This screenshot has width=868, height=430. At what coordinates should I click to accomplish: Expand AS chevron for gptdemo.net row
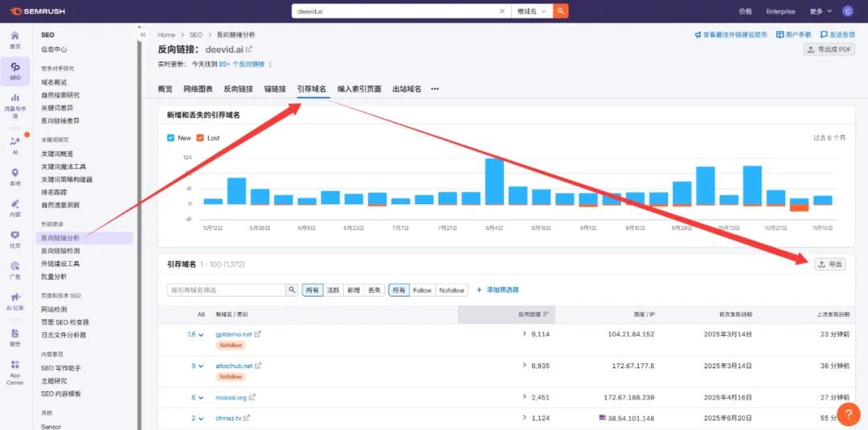[x=201, y=335]
